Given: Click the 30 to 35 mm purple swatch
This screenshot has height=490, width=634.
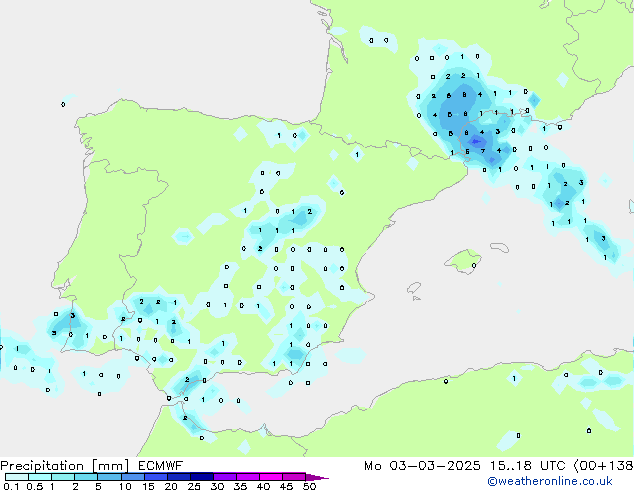Looking at the screenshot, I should [x=224, y=477].
